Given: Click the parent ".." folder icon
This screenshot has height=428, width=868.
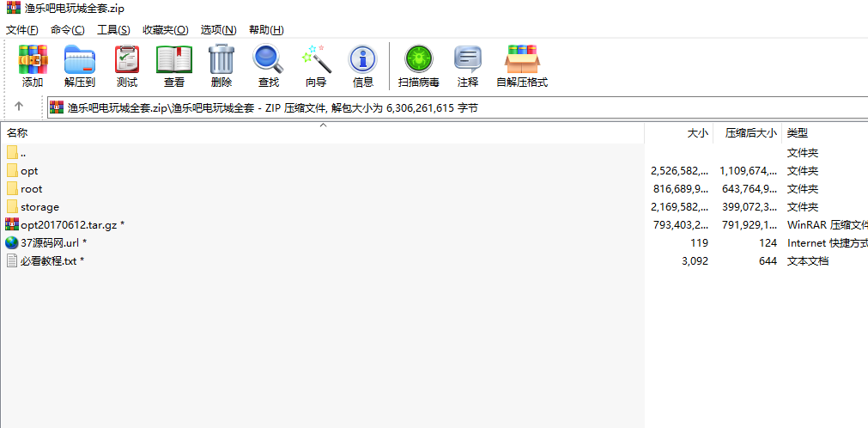Looking at the screenshot, I should pyautogui.click(x=12, y=152).
